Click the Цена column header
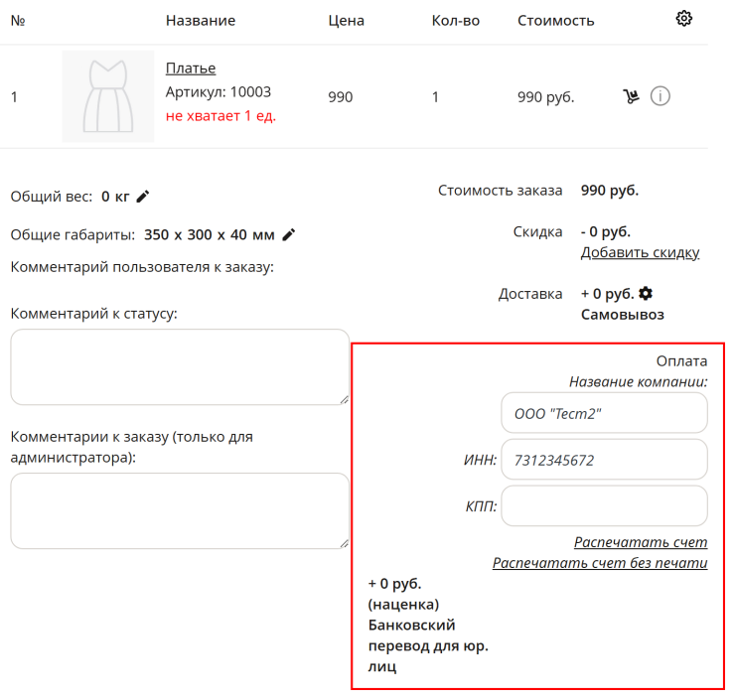 click(346, 21)
